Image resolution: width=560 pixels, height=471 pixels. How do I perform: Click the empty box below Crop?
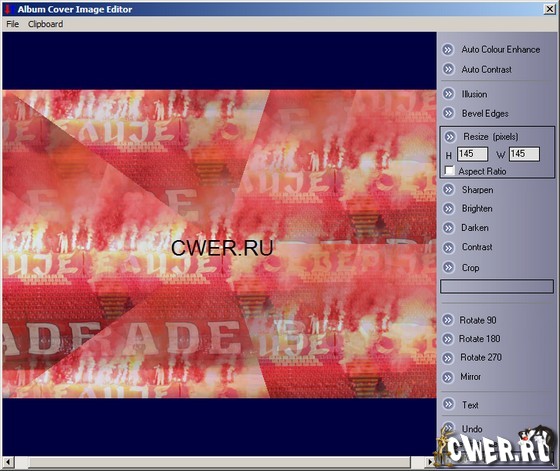click(x=497, y=286)
